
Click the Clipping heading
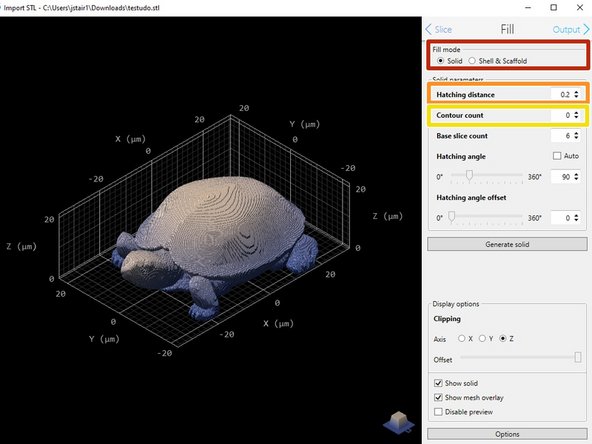447,319
